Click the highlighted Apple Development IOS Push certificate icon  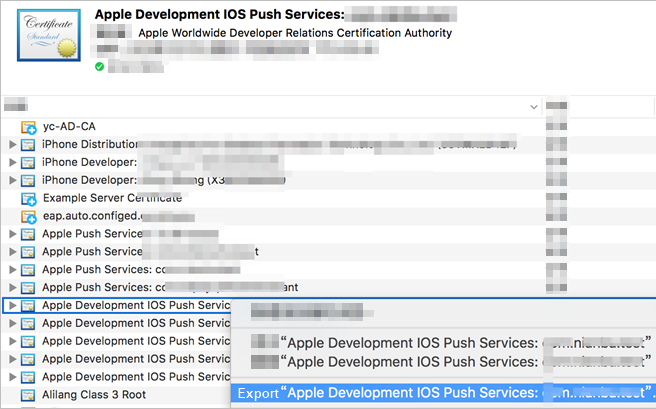point(28,306)
